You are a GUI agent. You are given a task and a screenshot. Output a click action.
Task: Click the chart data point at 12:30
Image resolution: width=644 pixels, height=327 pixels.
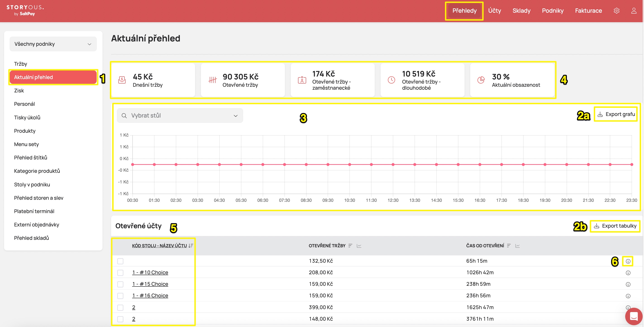[393, 165]
